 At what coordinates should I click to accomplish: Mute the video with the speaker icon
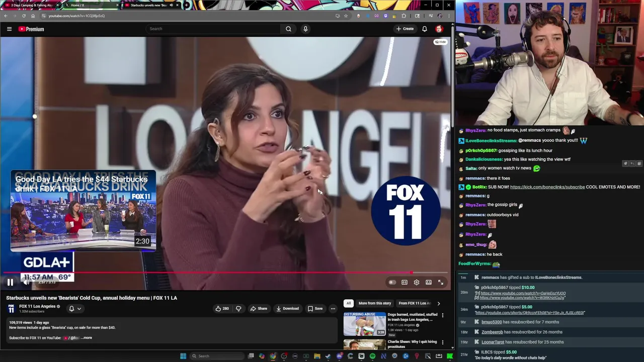click(27, 283)
